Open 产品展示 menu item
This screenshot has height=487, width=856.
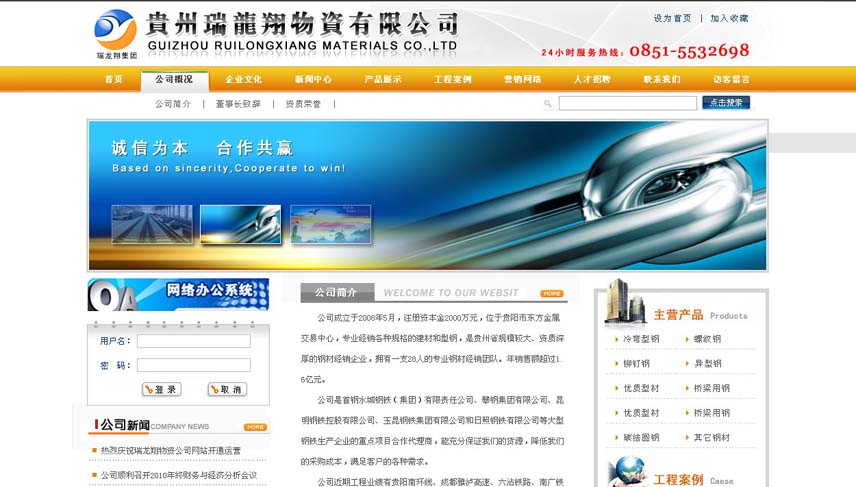pos(383,79)
